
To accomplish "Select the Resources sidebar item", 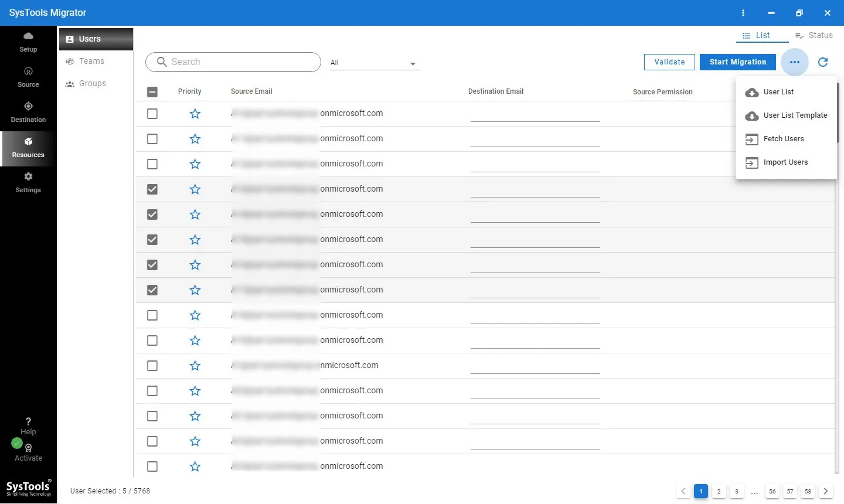I will [28, 148].
